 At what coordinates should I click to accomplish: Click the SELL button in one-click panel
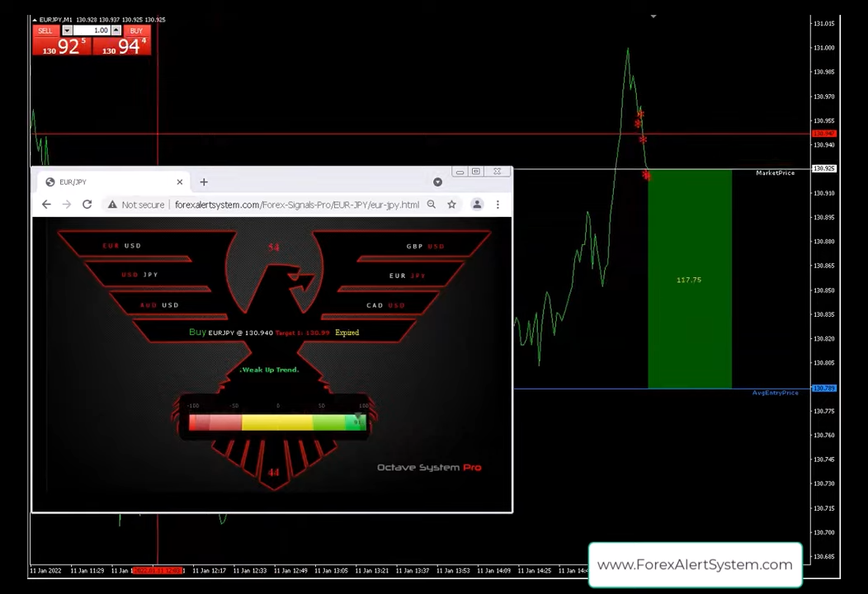[x=45, y=31]
